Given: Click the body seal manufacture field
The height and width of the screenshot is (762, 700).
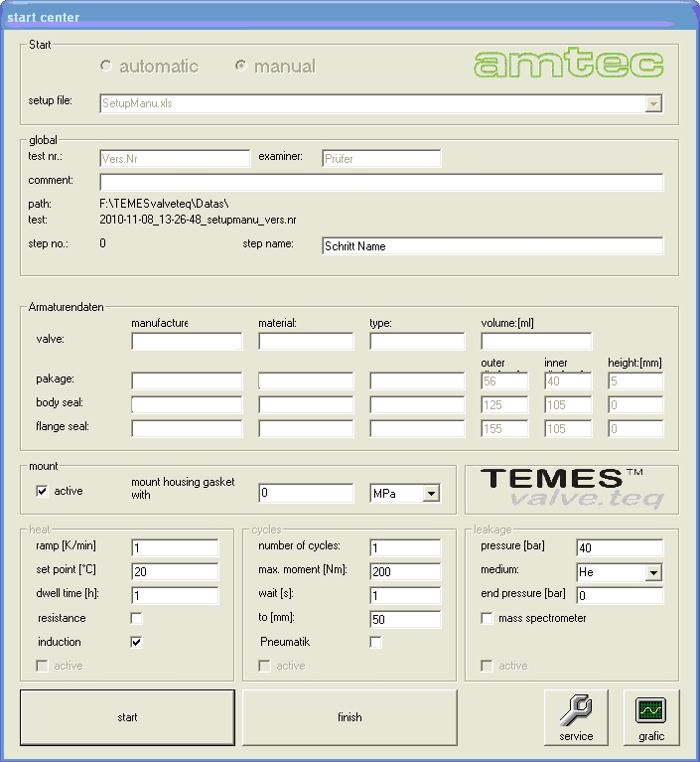Looking at the screenshot, I should click(187, 404).
